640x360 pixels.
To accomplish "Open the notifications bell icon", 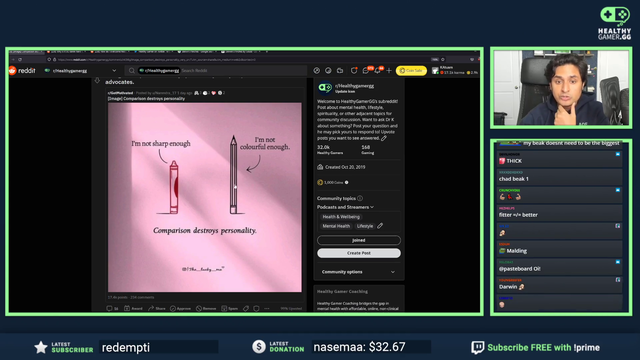I will [378, 71].
